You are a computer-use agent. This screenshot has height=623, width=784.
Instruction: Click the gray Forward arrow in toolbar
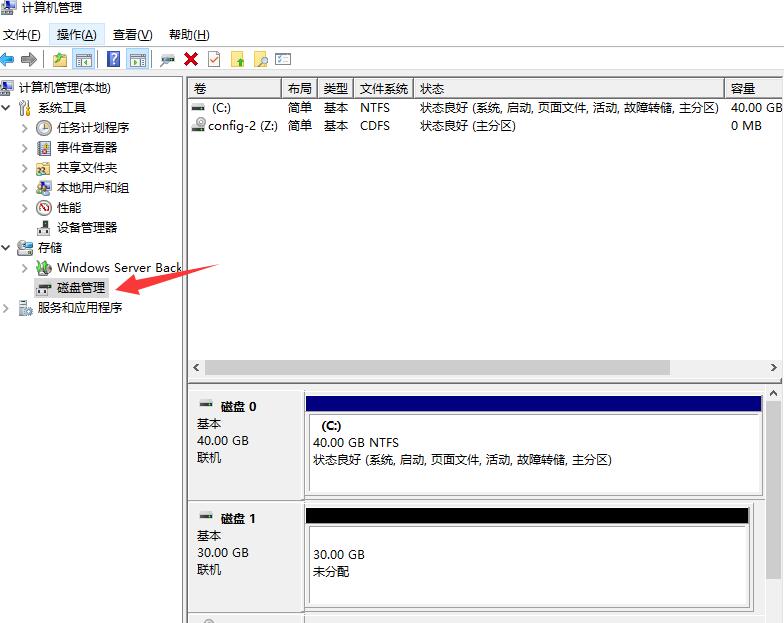(x=29, y=60)
